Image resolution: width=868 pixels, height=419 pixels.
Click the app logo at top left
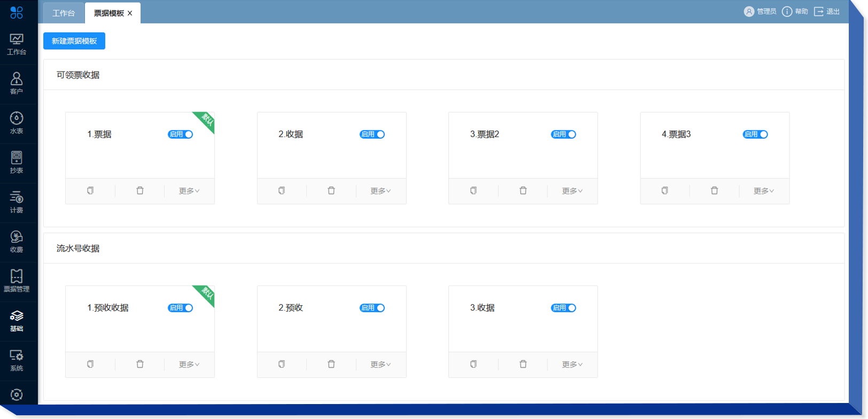[x=17, y=12]
